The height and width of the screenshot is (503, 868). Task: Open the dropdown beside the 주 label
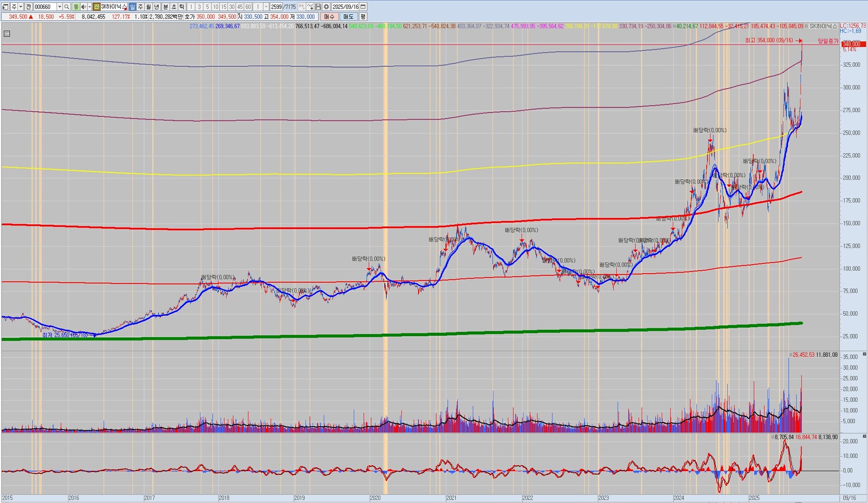[x=21, y=7]
